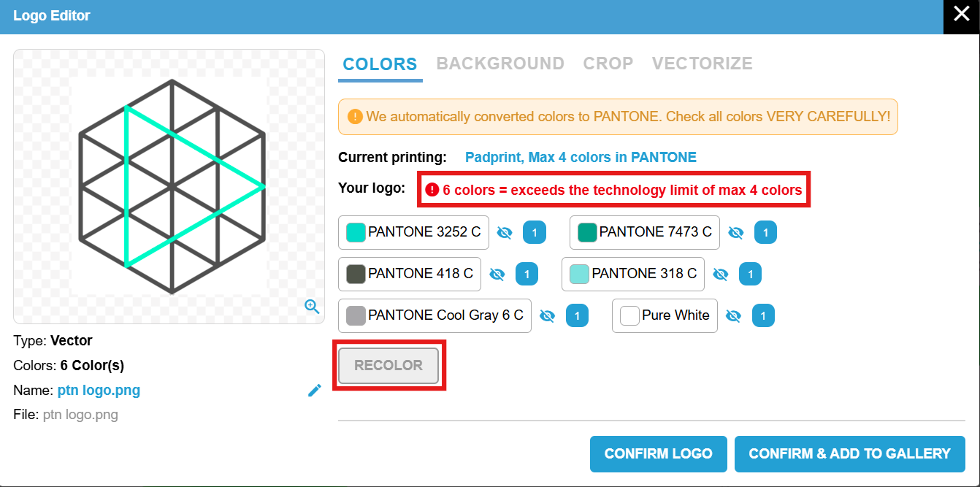980x487 pixels.
Task: Click the count badge next to Pure White
Action: tap(763, 315)
